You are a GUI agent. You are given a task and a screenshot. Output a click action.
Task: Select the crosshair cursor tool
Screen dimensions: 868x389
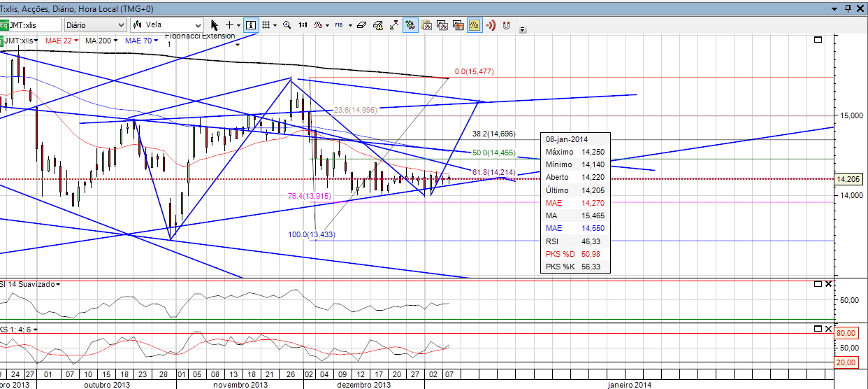229,24
